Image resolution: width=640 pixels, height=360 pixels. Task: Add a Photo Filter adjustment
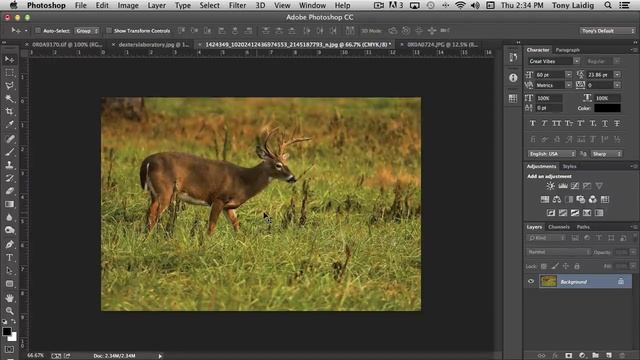click(580, 200)
